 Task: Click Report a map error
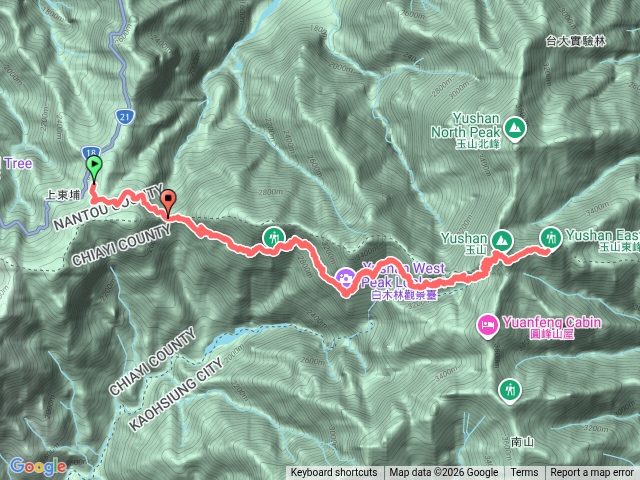click(591, 473)
